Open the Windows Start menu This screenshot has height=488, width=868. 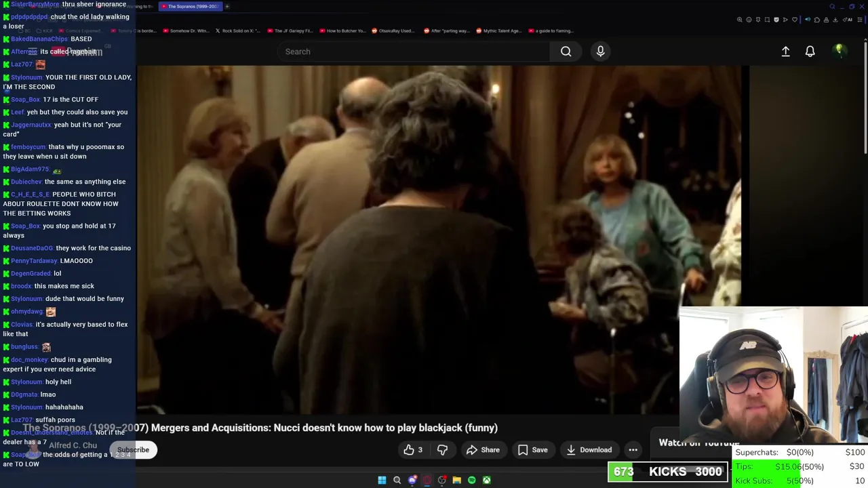[382, 480]
